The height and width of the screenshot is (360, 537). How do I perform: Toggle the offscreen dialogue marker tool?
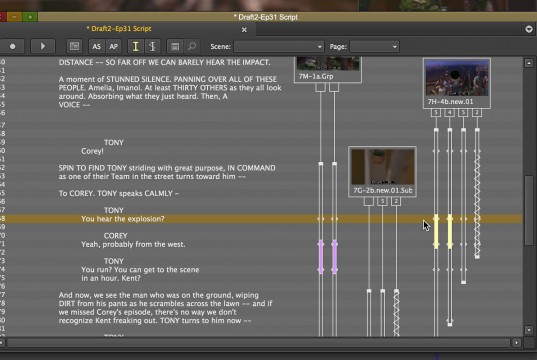click(152, 46)
